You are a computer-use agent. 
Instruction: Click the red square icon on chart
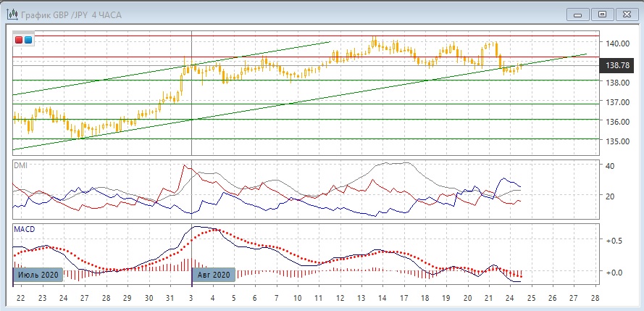click(x=19, y=40)
